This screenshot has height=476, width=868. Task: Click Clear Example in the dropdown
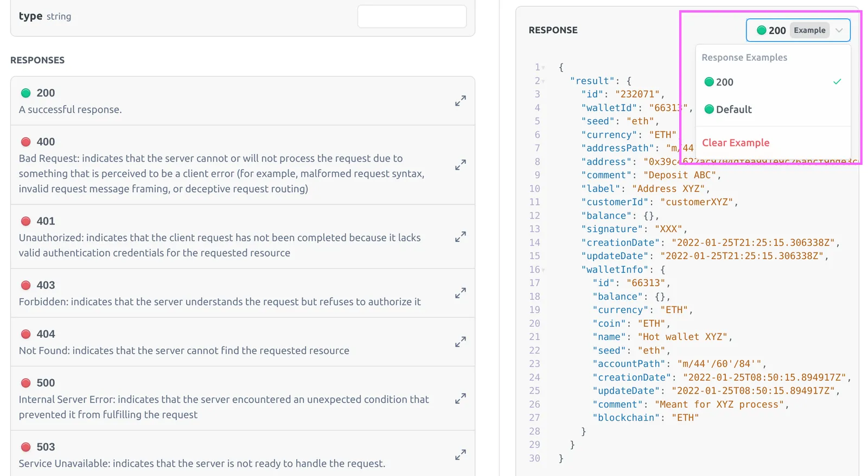pos(736,143)
